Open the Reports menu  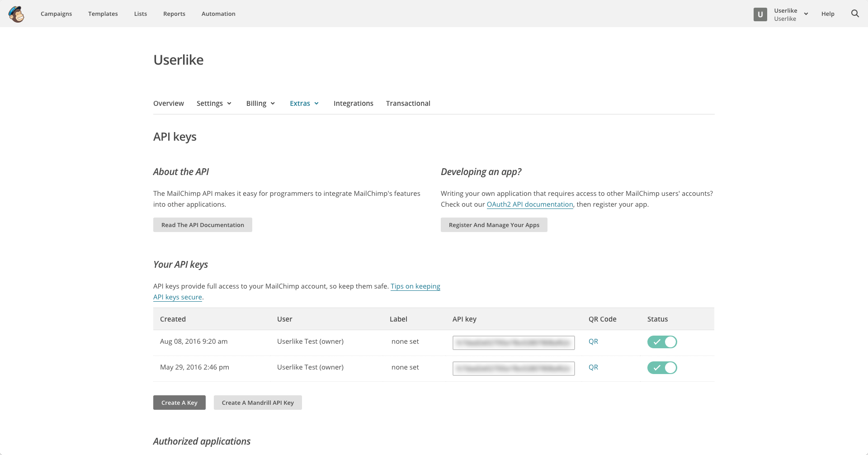pos(174,14)
